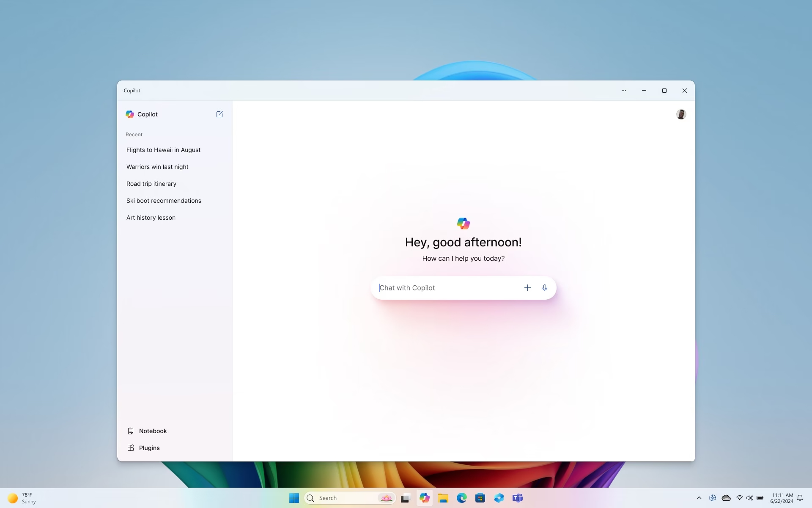Select 'Ski boot recommendations' recent chat

click(164, 201)
